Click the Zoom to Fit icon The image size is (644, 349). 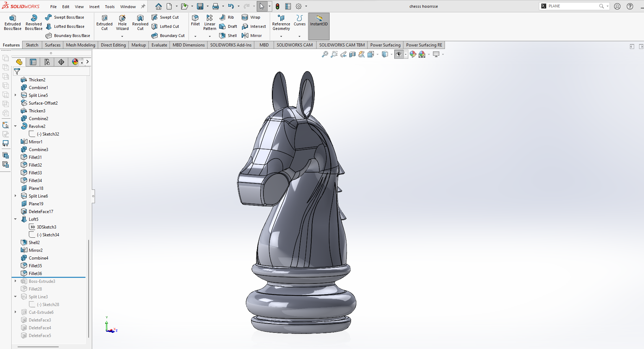[325, 54]
